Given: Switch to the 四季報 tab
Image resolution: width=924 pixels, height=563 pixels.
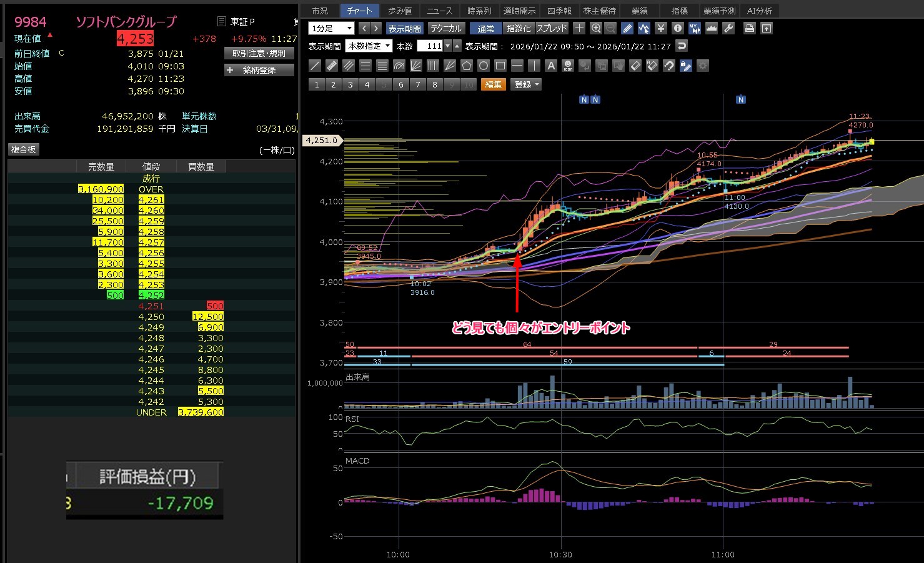Looking at the screenshot, I should tap(559, 11).
